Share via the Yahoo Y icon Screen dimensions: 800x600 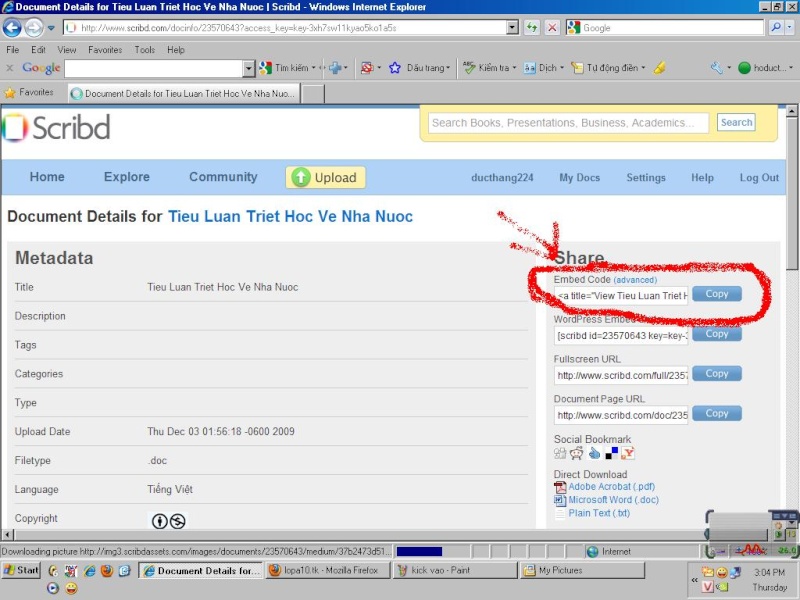[628, 453]
